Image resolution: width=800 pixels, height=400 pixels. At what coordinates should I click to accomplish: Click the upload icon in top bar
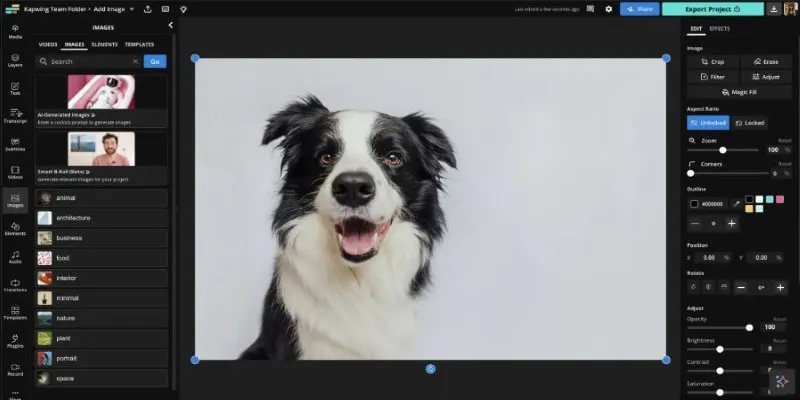pyautogui.click(x=147, y=9)
